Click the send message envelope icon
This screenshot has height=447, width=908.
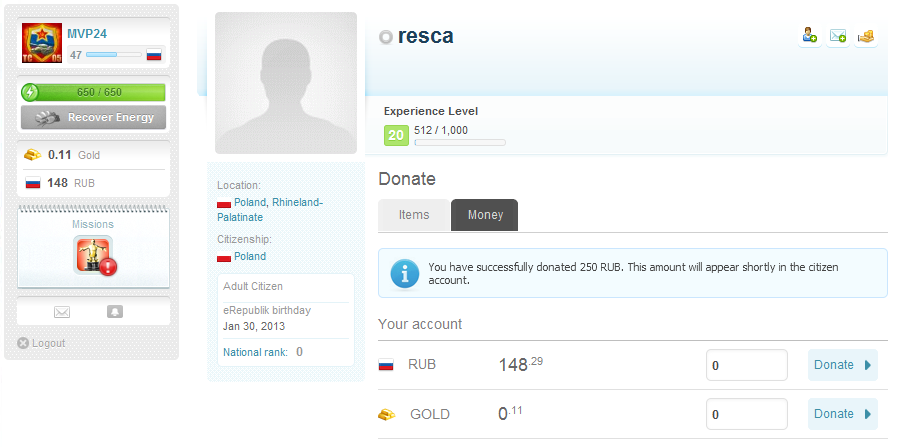(x=838, y=36)
